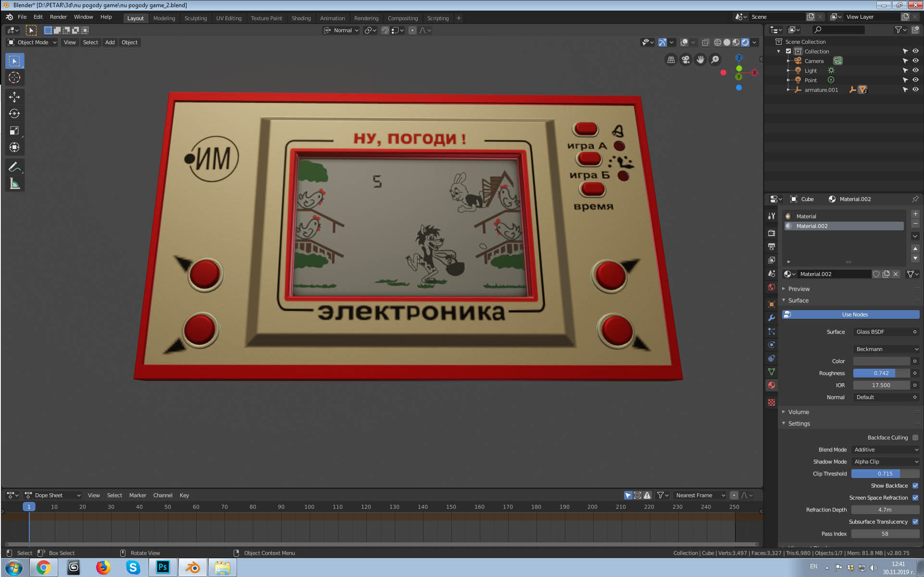Viewport: 924px width, 577px height.
Task: Open the Object Data properties tab icon
Action: coord(772,372)
